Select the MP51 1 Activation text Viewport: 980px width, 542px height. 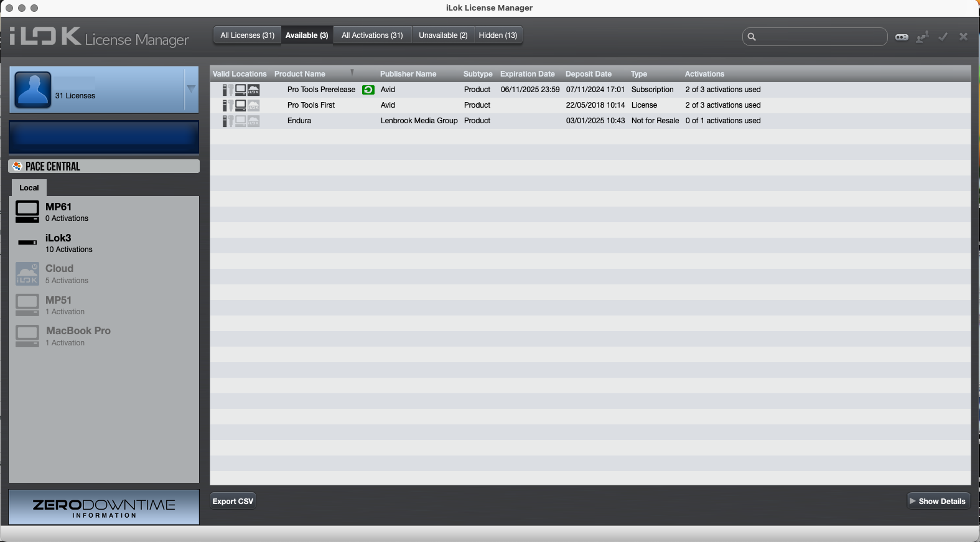click(x=65, y=305)
